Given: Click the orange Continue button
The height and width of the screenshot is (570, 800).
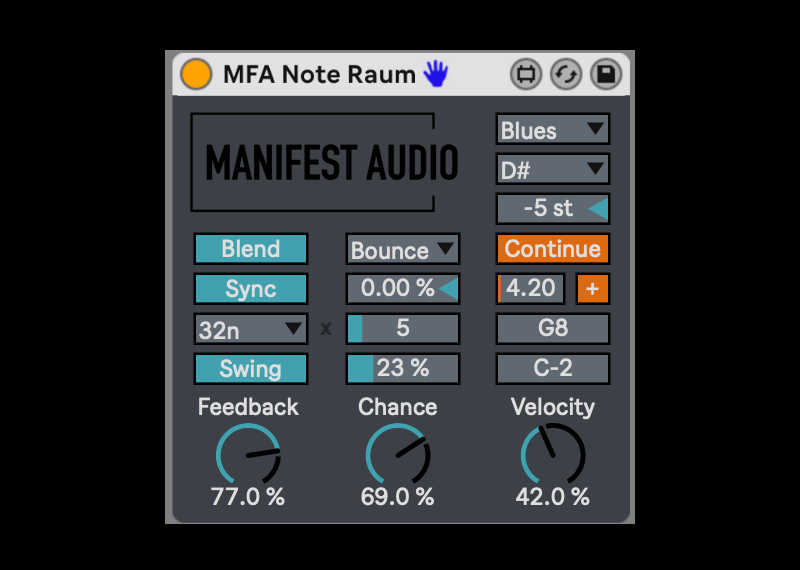Looking at the screenshot, I should pyautogui.click(x=553, y=249).
